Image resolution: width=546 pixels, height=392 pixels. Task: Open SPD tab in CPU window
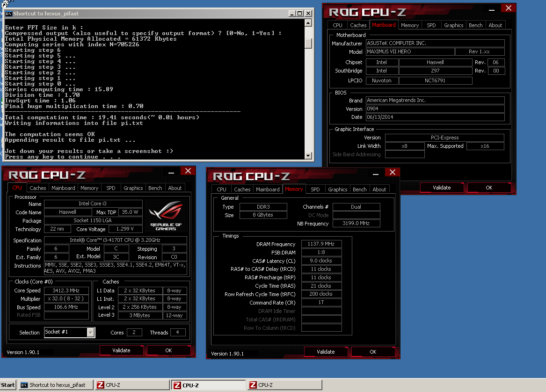tap(111, 188)
